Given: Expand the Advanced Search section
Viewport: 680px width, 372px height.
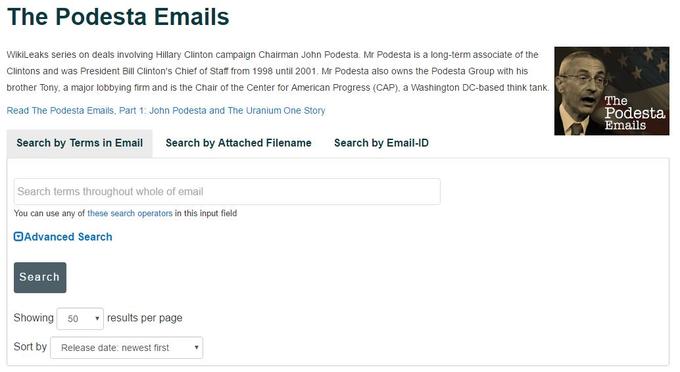Looking at the screenshot, I should point(63,237).
